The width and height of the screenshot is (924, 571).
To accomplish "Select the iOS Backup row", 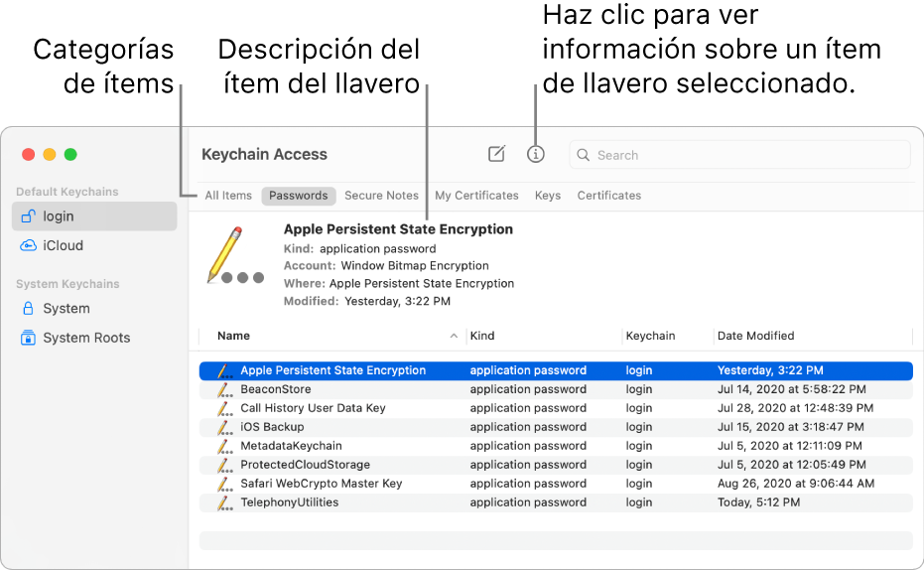I will tap(556, 427).
